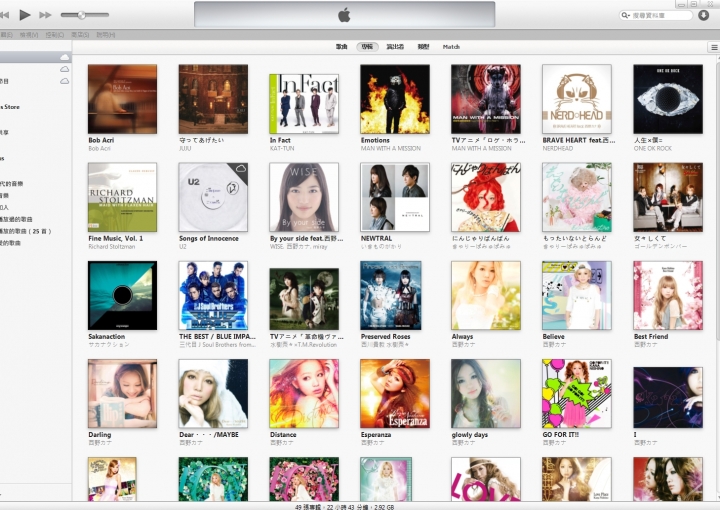Open the Richard Stoltzman Fine Music cover

pyautogui.click(x=122, y=197)
